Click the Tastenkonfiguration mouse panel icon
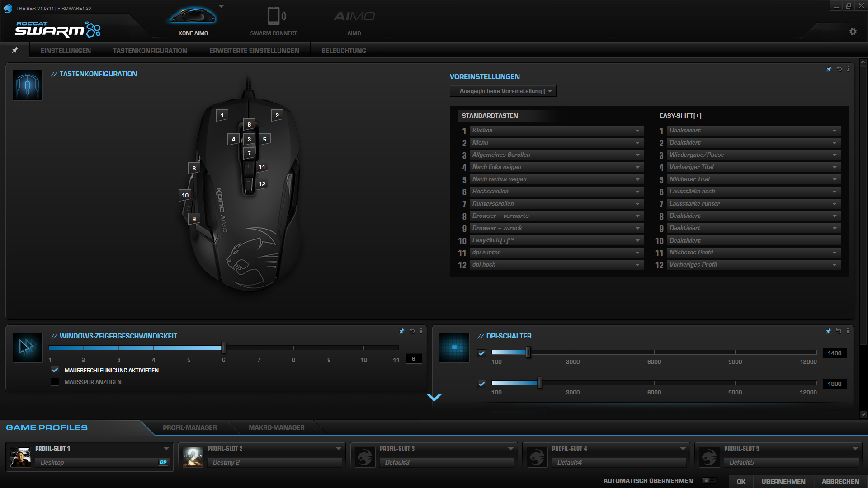Image resolution: width=868 pixels, height=488 pixels. pyautogui.click(x=28, y=85)
